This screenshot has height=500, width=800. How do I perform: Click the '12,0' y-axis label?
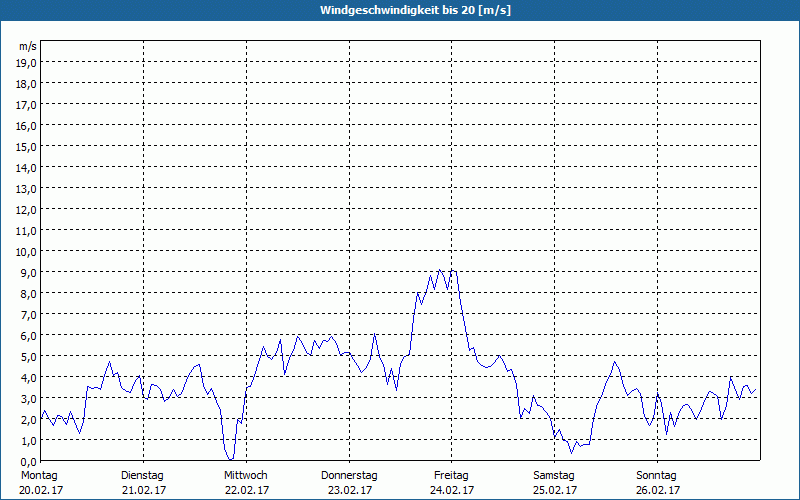coord(27,210)
